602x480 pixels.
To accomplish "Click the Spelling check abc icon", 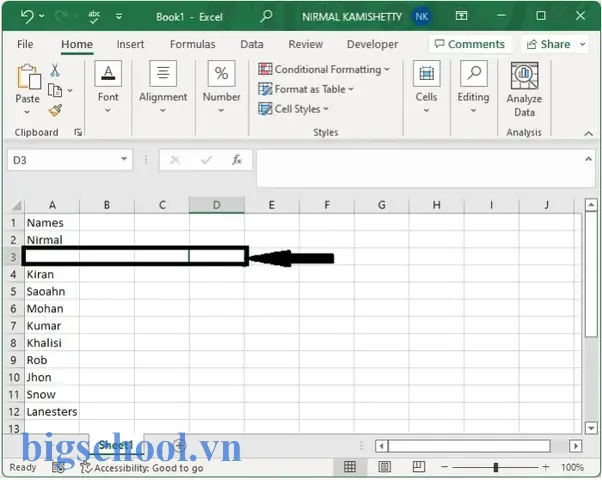I will (x=94, y=17).
